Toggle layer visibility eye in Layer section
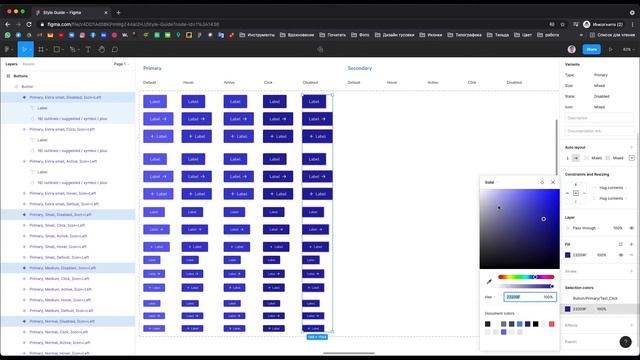640x360 pixels. coord(631,228)
